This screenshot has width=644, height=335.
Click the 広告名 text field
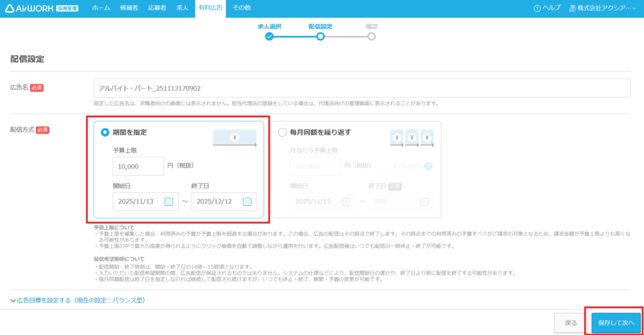[362, 88]
